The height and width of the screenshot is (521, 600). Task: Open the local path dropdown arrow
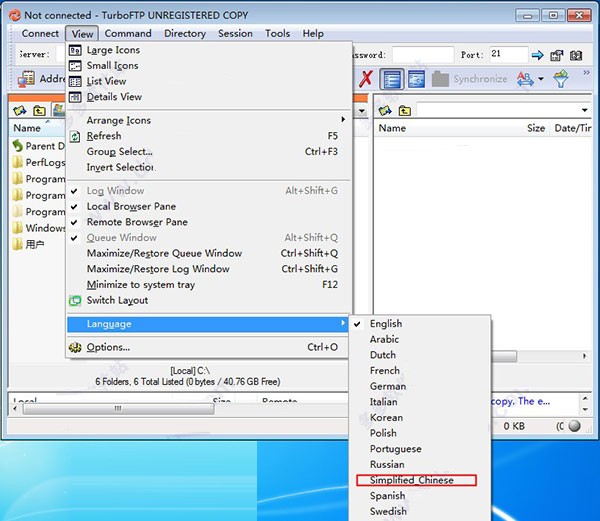361,111
